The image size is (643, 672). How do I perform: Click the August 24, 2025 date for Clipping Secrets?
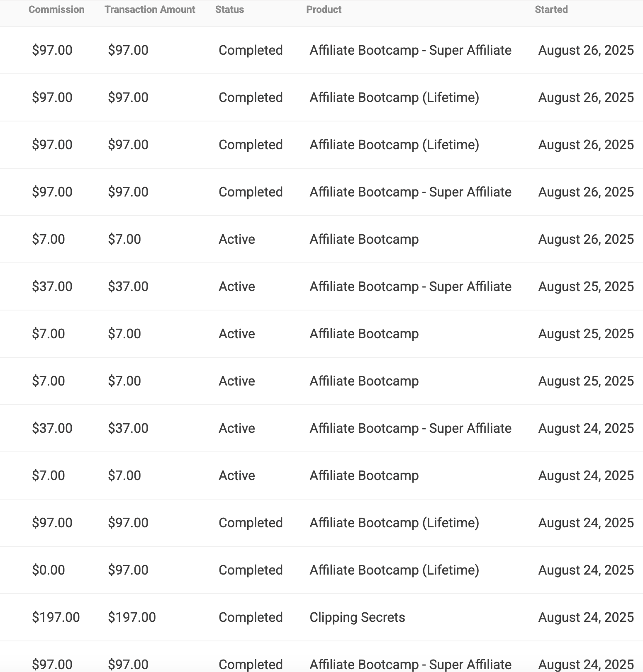586,617
